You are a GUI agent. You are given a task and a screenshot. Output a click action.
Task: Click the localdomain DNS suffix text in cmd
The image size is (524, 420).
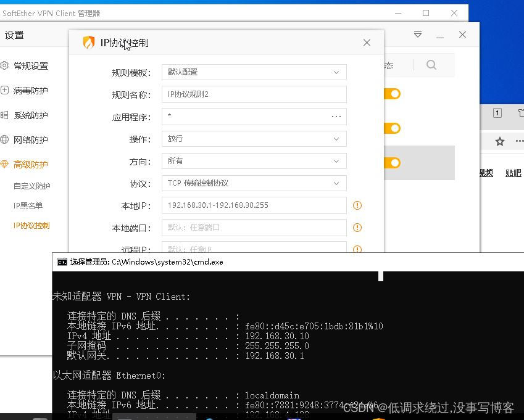(272, 395)
